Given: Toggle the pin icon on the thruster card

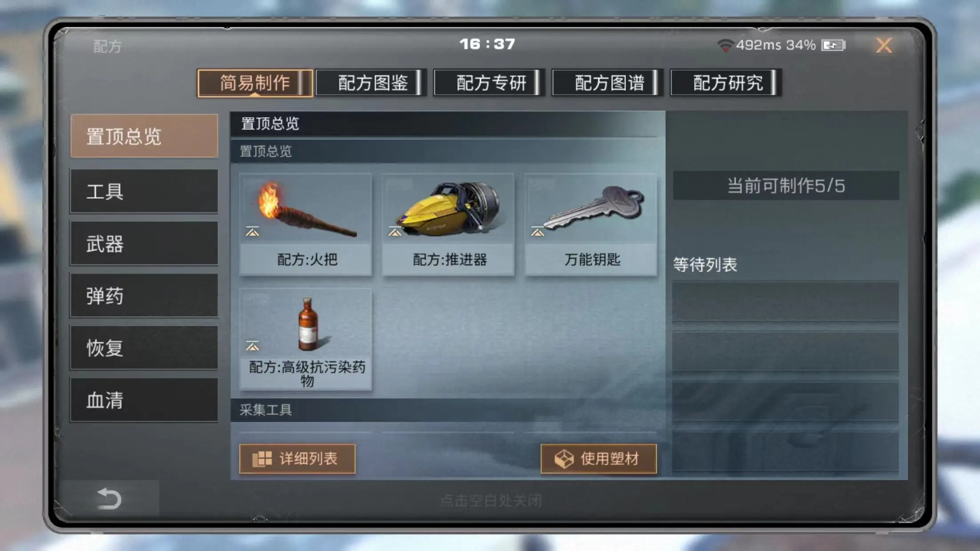Looking at the screenshot, I should point(395,232).
